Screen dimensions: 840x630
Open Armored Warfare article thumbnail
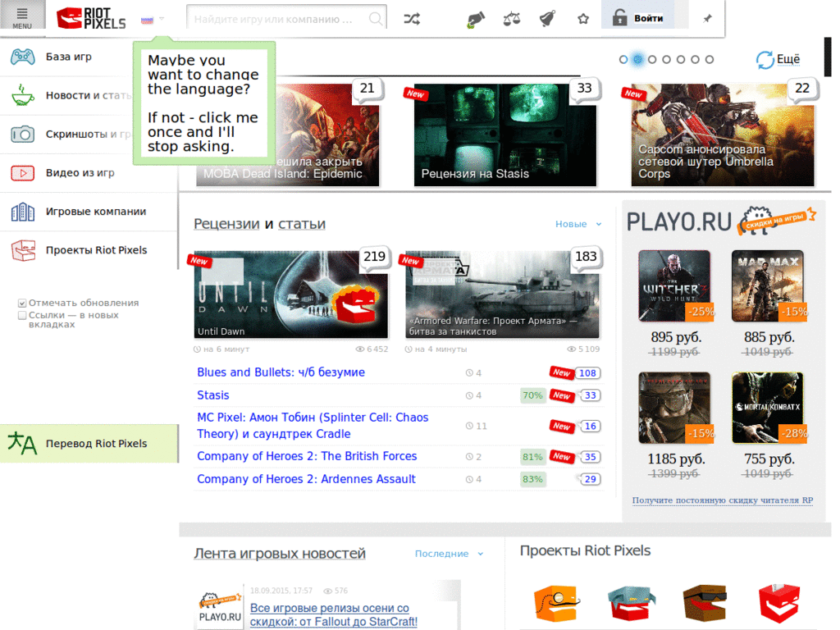click(x=503, y=294)
